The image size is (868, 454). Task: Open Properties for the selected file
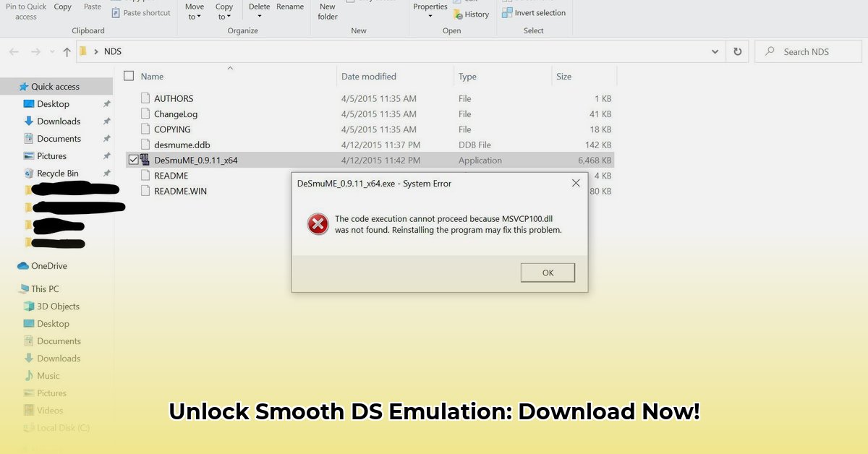pos(430,6)
